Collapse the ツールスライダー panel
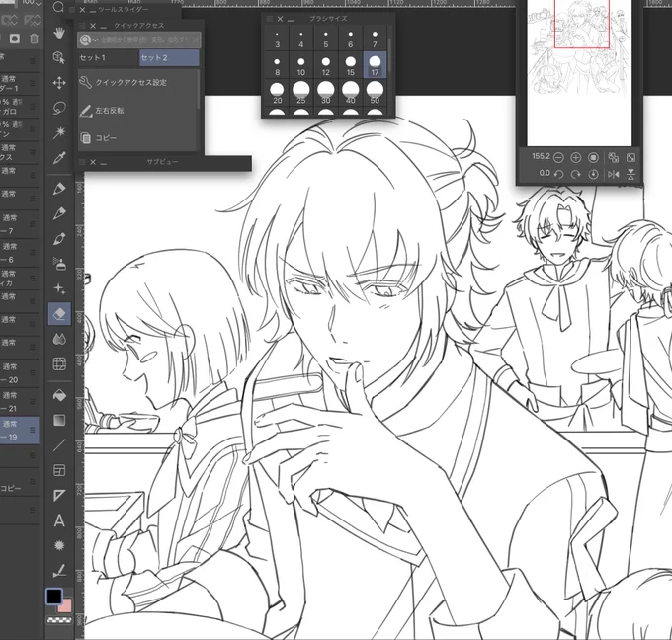This screenshot has height=640, width=672. 93,10
